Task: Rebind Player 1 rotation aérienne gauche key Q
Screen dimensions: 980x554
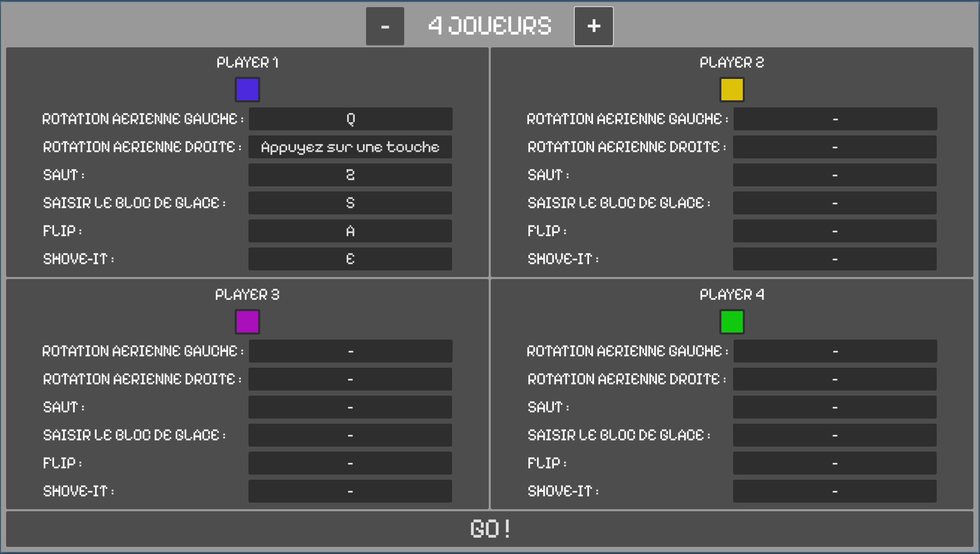Action: [350, 119]
